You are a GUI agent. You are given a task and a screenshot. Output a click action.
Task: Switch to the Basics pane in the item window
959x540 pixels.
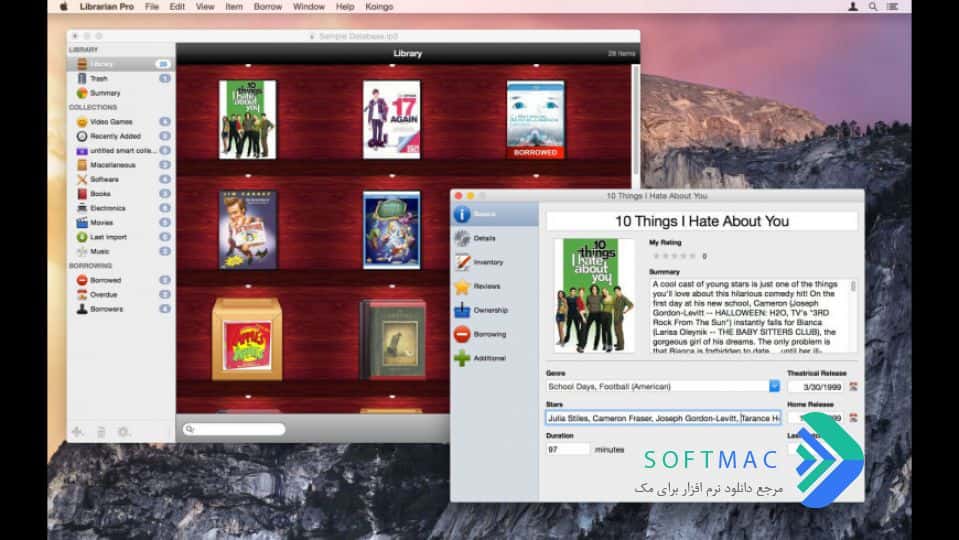(495, 214)
